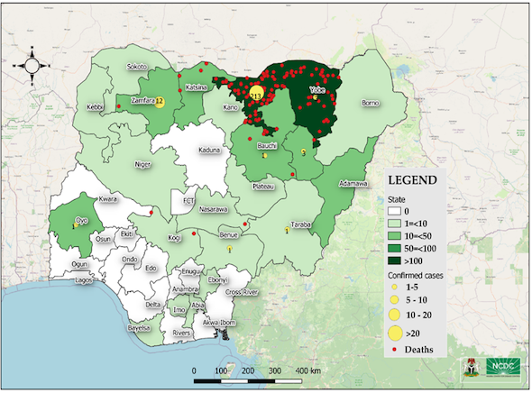Click the Bayelsa state label
The image size is (532, 393).
pos(139,328)
